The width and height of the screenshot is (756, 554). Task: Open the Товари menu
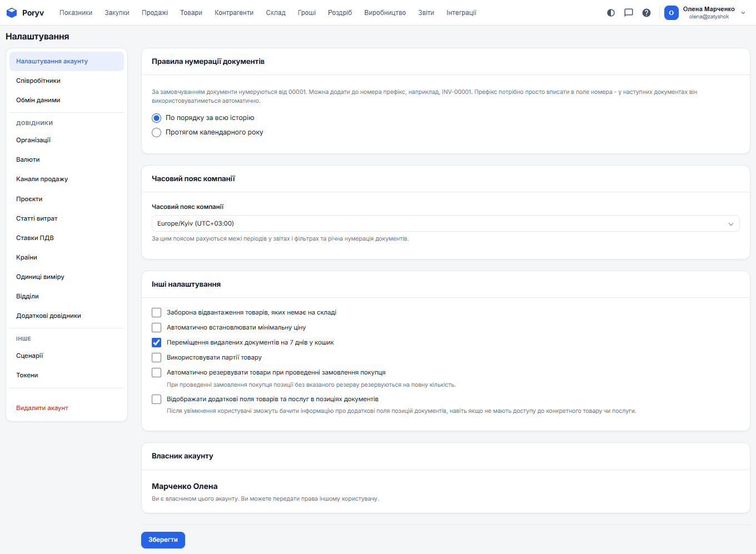point(191,13)
